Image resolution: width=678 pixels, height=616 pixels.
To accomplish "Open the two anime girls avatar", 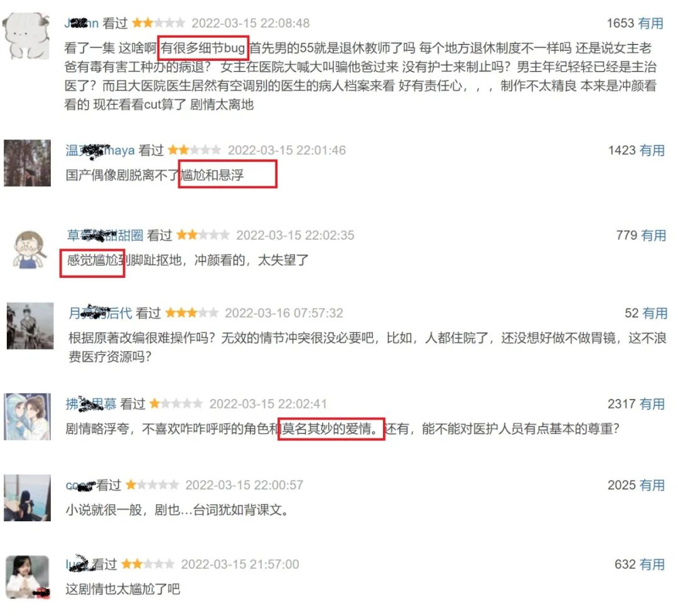I will (x=27, y=417).
